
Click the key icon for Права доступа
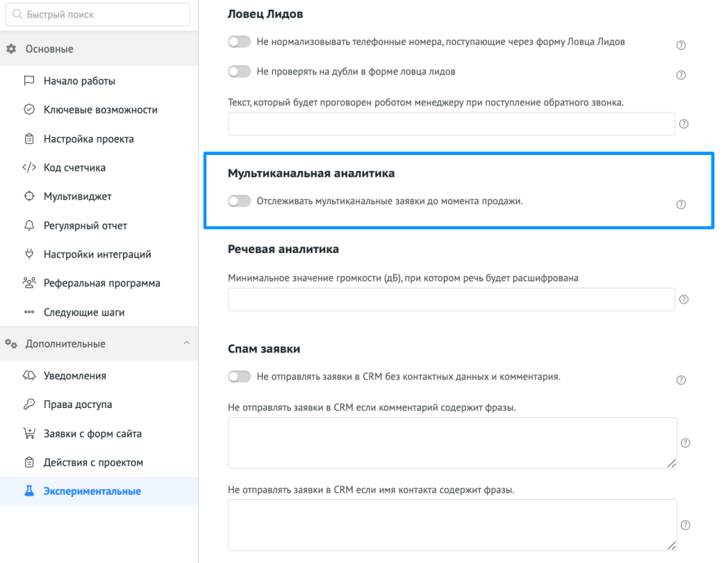point(29,404)
